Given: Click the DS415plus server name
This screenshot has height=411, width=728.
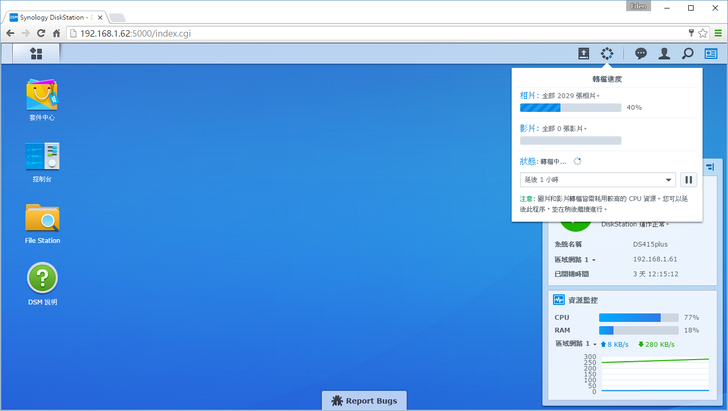Looking at the screenshot, I should [650, 244].
